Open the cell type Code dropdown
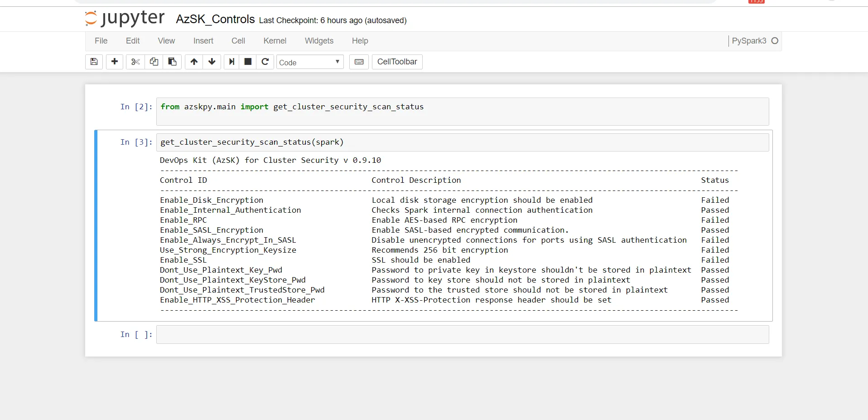Viewport: 868px width, 420px height. point(310,62)
